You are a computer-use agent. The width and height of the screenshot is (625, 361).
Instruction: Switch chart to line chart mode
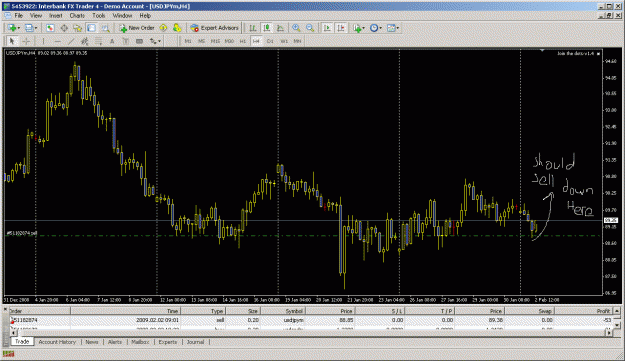coord(280,28)
